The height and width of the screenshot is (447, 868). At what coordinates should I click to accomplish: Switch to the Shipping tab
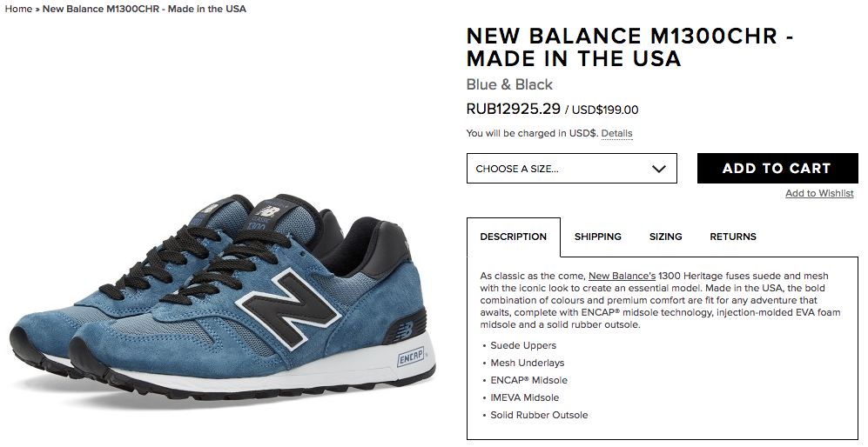tap(598, 237)
